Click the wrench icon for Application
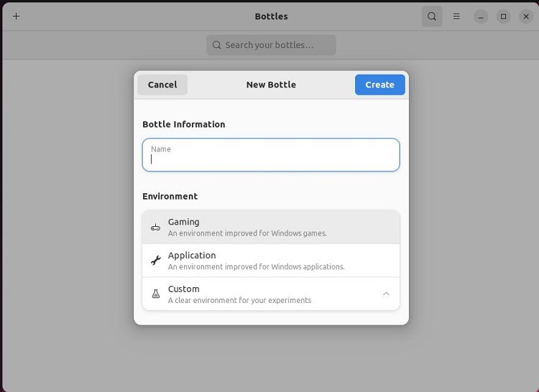The image size is (539, 392). pyautogui.click(x=155, y=261)
